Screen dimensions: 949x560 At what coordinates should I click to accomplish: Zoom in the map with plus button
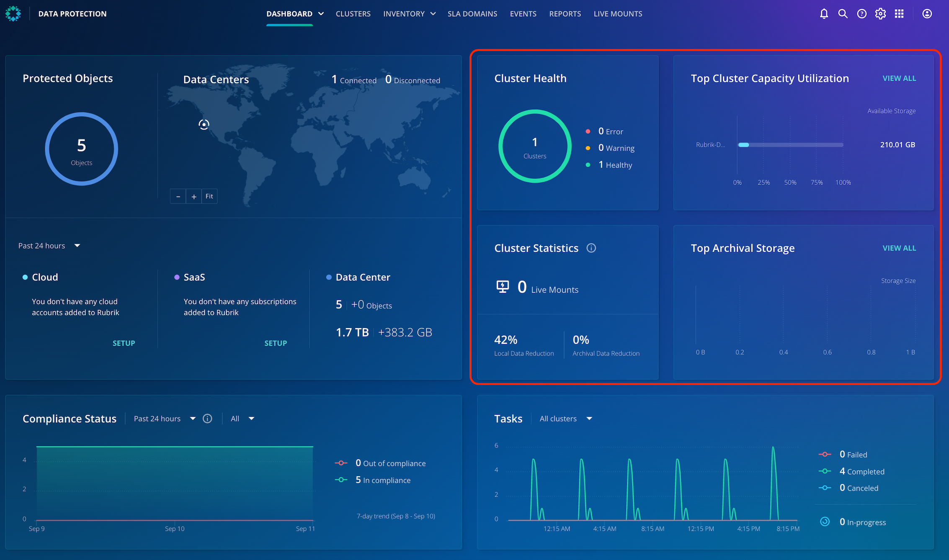(x=194, y=196)
